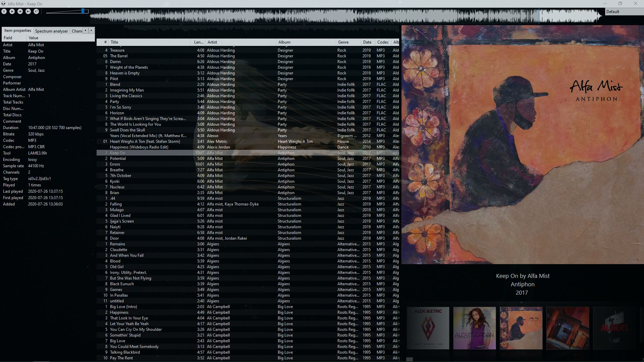The width and height of the screenshot is (644, 362).
Task: Click the Play icon in the toolbar
Action: (x=12, y=11)
